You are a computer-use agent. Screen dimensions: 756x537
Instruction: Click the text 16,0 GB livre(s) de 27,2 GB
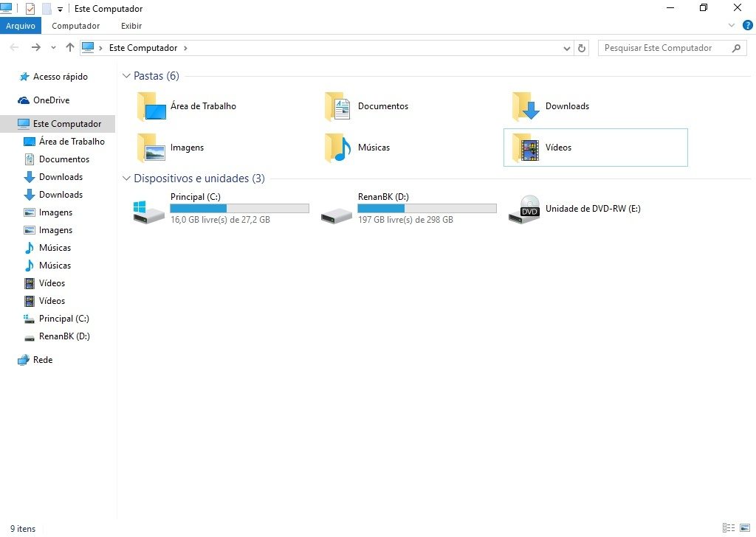(x=220, y=220)
